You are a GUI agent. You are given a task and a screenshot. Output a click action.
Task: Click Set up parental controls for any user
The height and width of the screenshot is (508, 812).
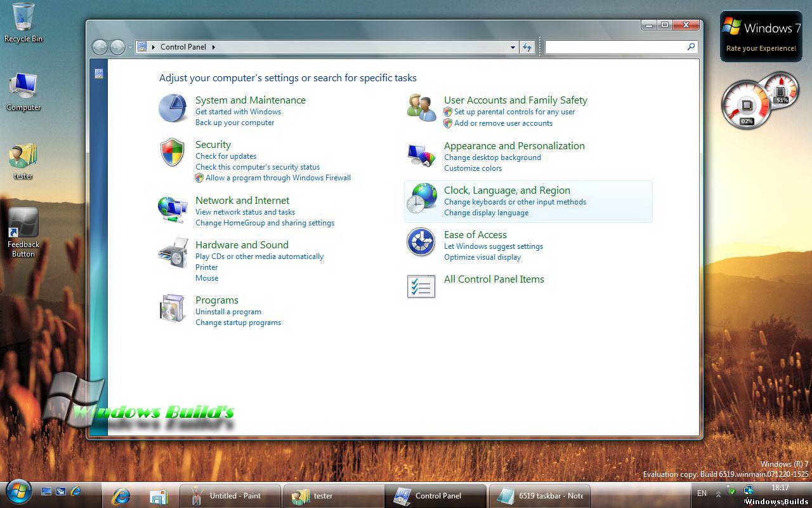click(x=514, y=112)
